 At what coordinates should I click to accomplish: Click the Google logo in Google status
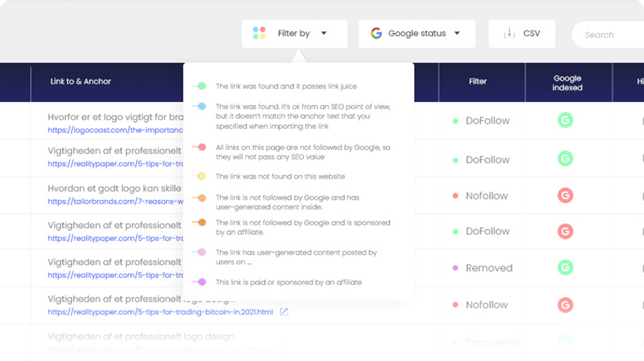tap(376, 34)
